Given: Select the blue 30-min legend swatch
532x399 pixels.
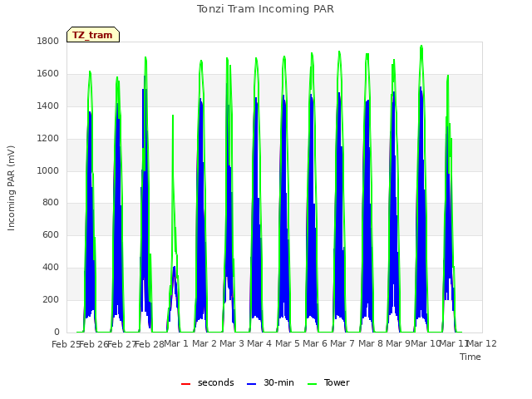Looking at the screenshot, I should (251, 384).
